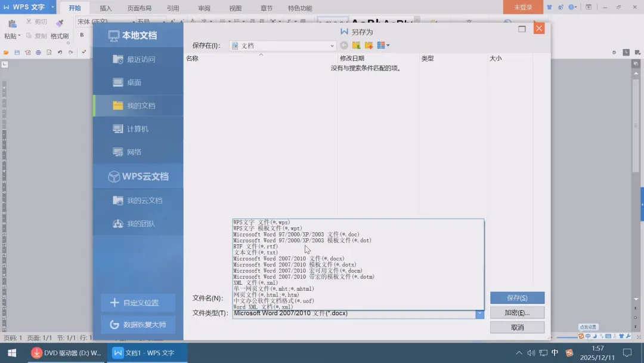Create a new folder icon

(369, 45)
